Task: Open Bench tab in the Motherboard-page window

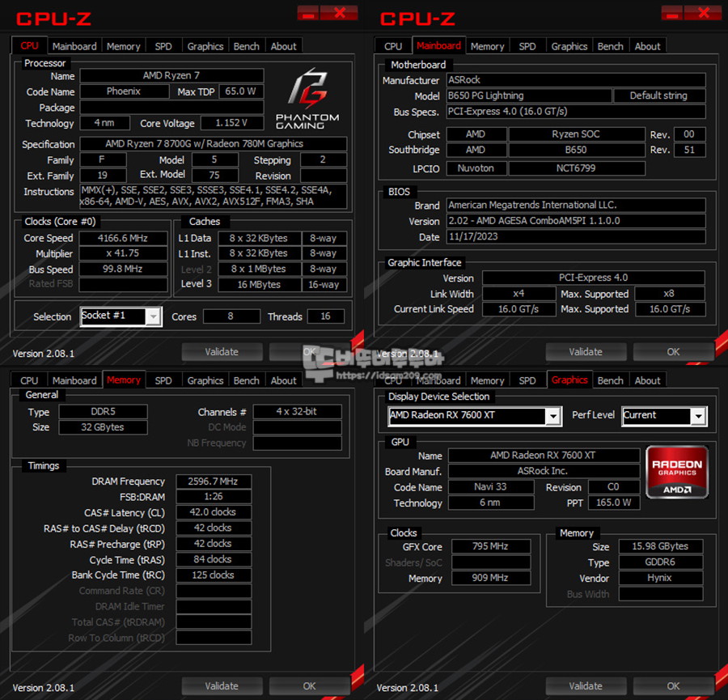Action: pos(611,46)
